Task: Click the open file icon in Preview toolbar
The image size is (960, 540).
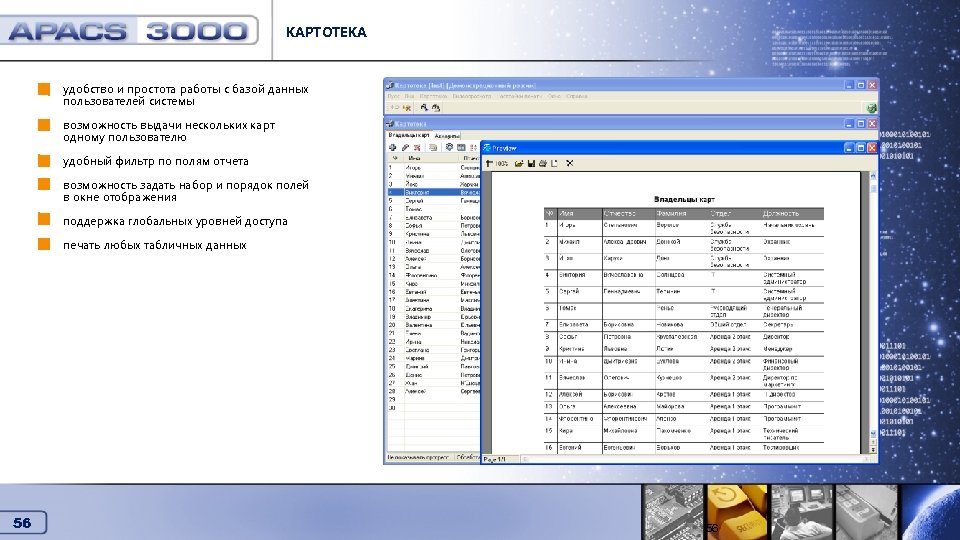Action: 519,163
